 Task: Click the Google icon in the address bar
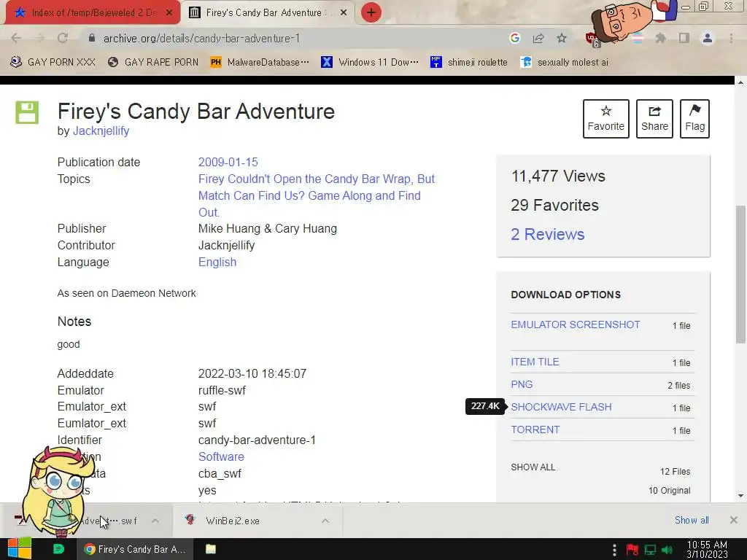[514, 38]
